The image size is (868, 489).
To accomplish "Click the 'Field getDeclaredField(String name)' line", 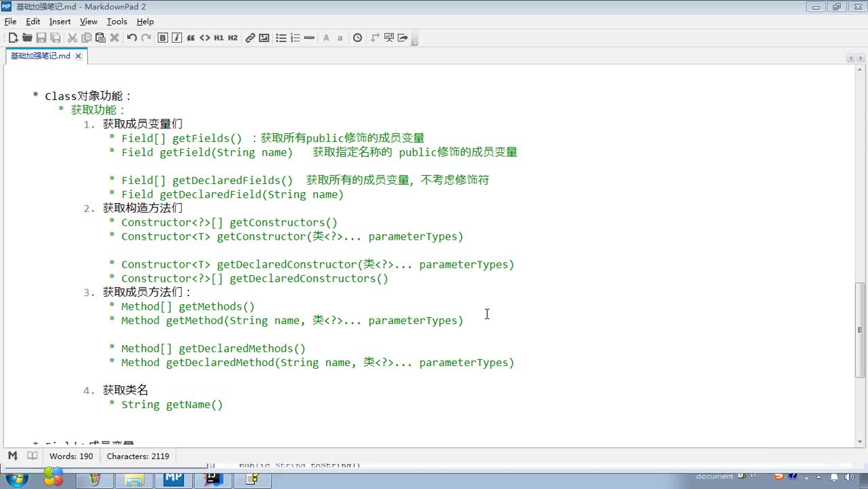I will 226,194.
